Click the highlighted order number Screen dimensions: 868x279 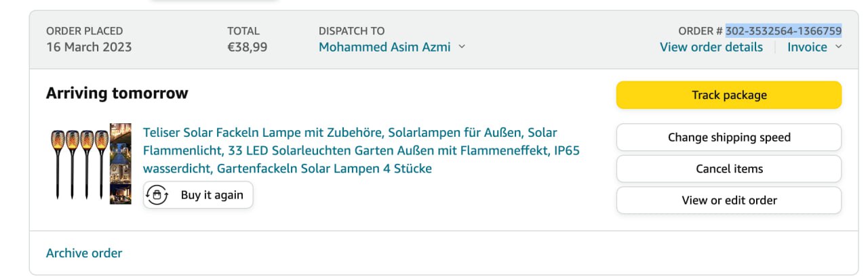point(783,30)
